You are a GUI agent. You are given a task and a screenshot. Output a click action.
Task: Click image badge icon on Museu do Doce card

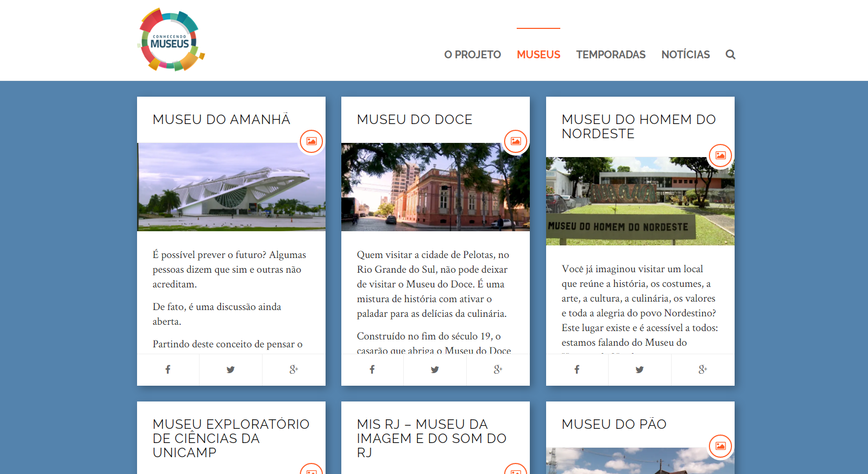click(516, 141)
